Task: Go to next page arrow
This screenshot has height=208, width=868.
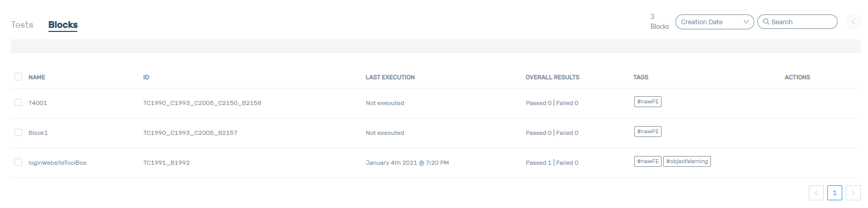Action: (853, 193)
